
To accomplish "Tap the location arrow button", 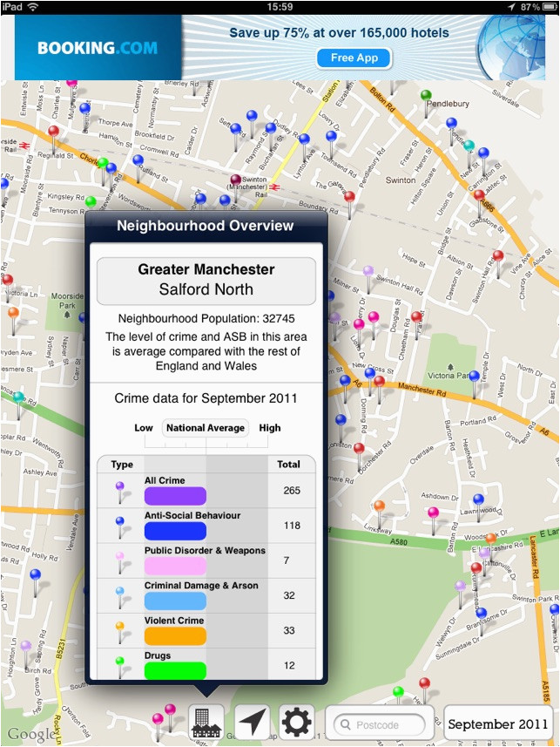I will click(x=252, y=723).
